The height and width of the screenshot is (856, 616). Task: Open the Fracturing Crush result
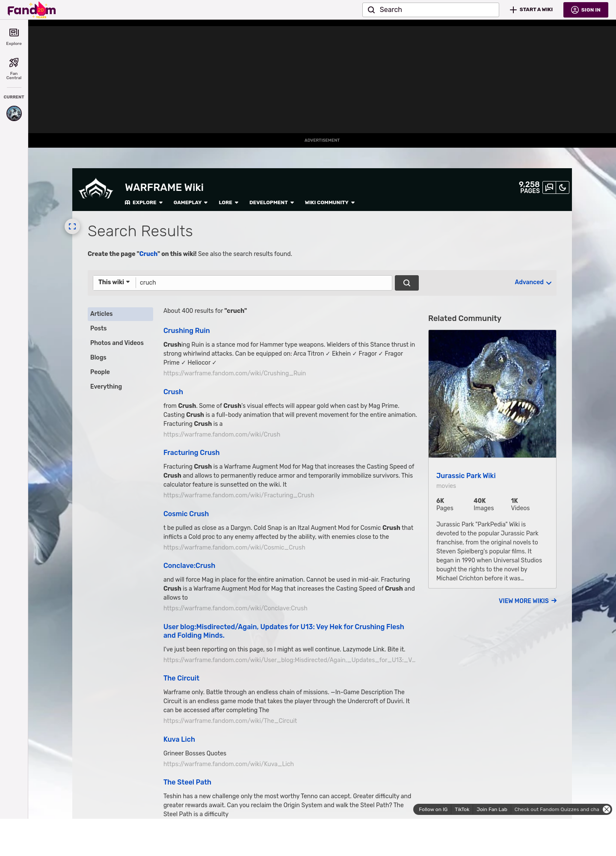click(191, 452)
